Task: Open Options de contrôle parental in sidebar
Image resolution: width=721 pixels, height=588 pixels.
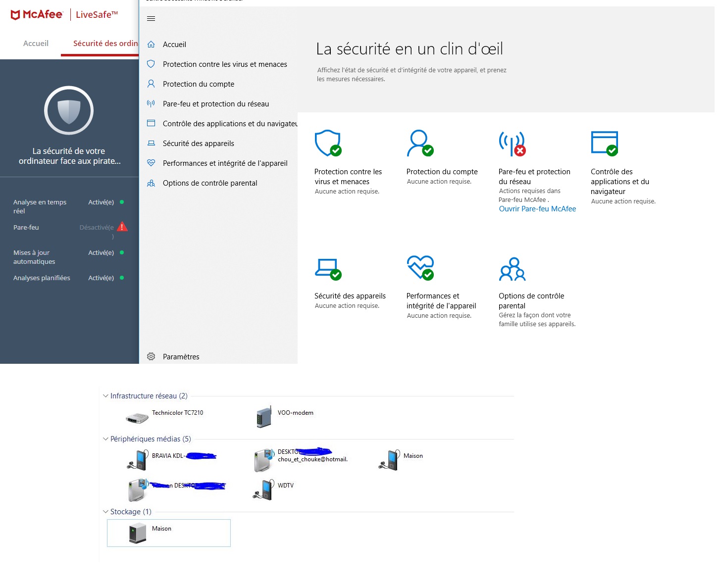Action: (x=210, y=183)
